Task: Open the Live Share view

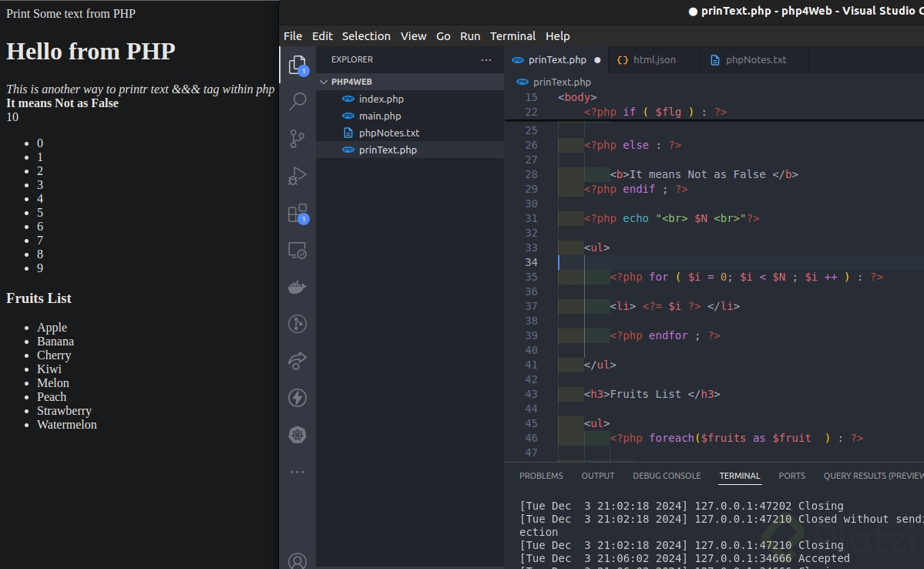Action: coord(297,360)
